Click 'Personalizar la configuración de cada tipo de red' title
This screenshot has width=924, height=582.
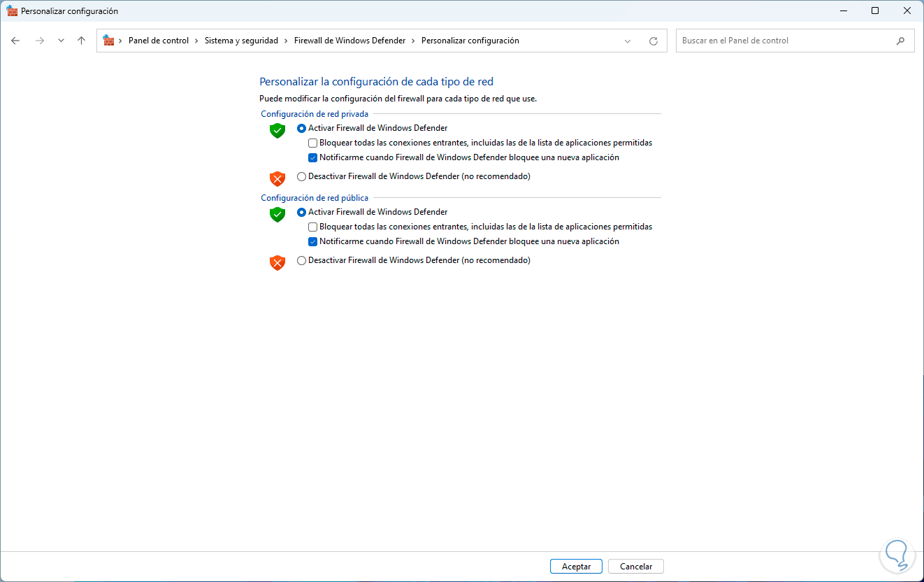(x=377, y=82)
